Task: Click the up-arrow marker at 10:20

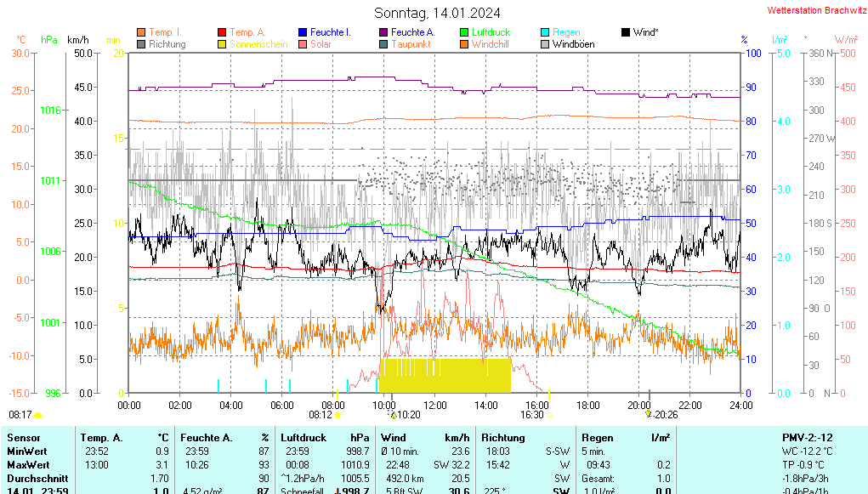Action: click(394, 415)
